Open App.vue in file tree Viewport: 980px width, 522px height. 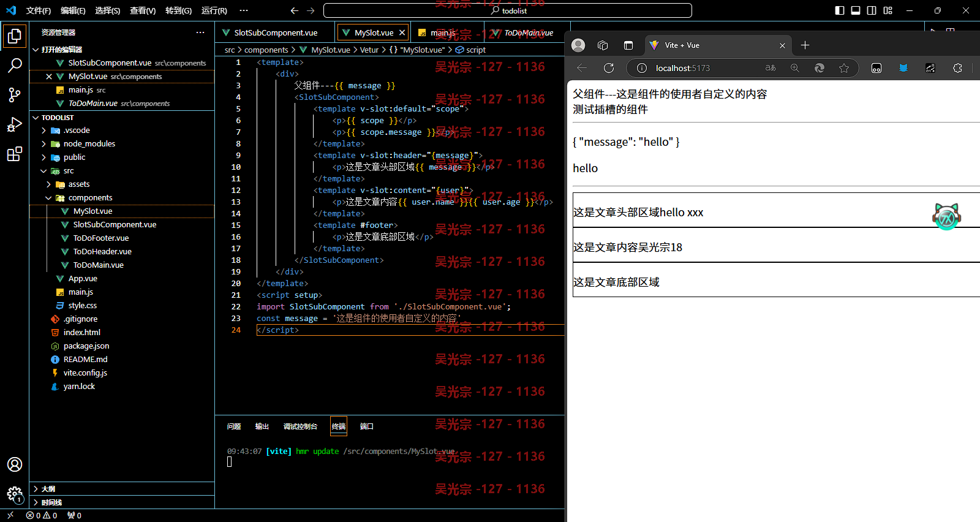[x=83, y=279]
